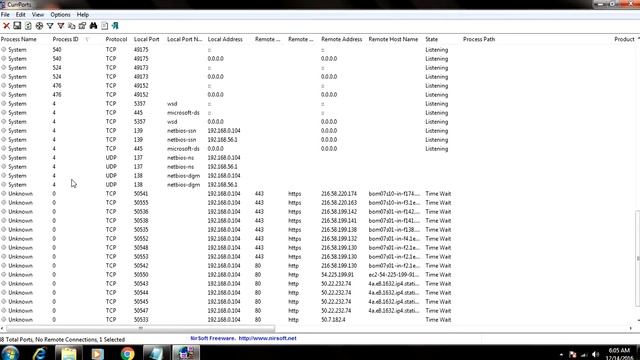
Task: Select local port 50547 cell
Action: click(x=141, y=311)
